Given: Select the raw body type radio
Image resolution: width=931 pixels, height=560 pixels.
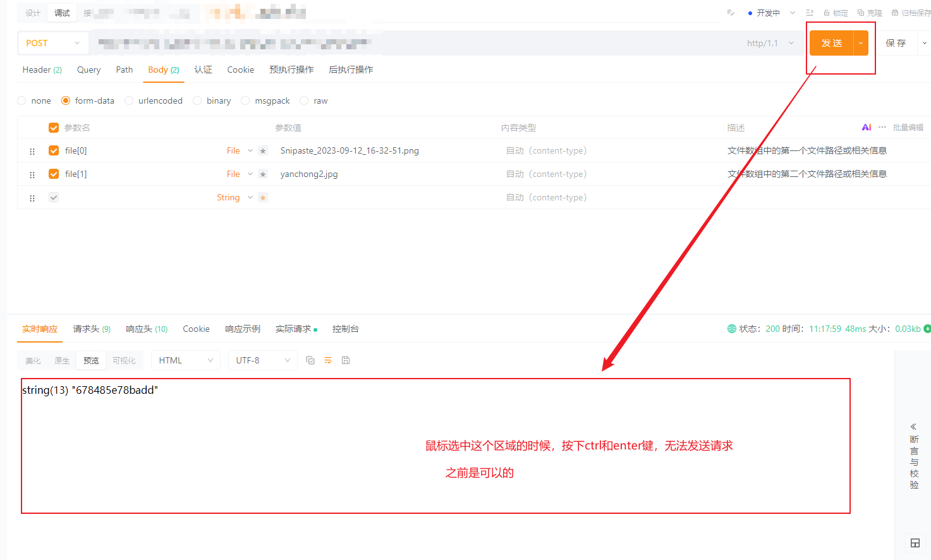Looking at the screenshot, I should (304, 100).
